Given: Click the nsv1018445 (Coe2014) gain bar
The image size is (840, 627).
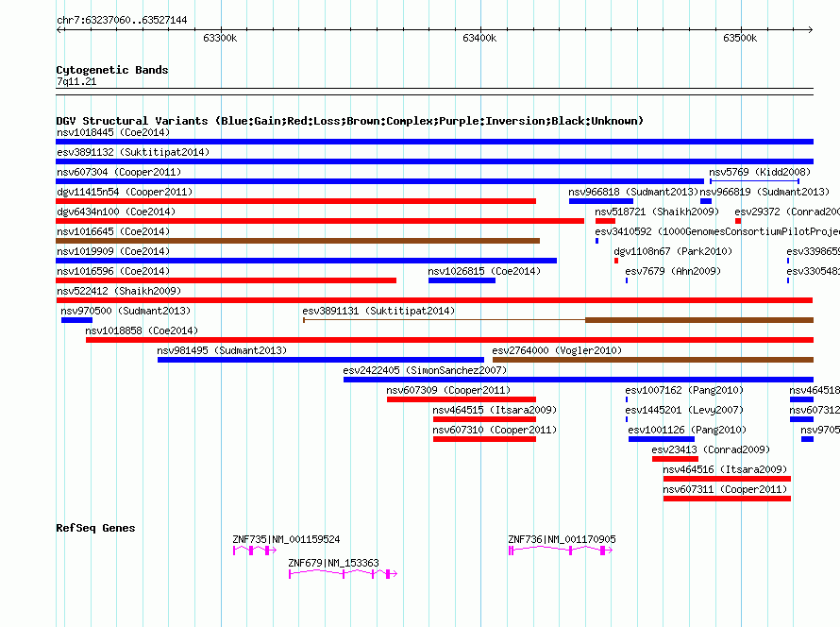Looking at the screenshot, I should [434, 142].
